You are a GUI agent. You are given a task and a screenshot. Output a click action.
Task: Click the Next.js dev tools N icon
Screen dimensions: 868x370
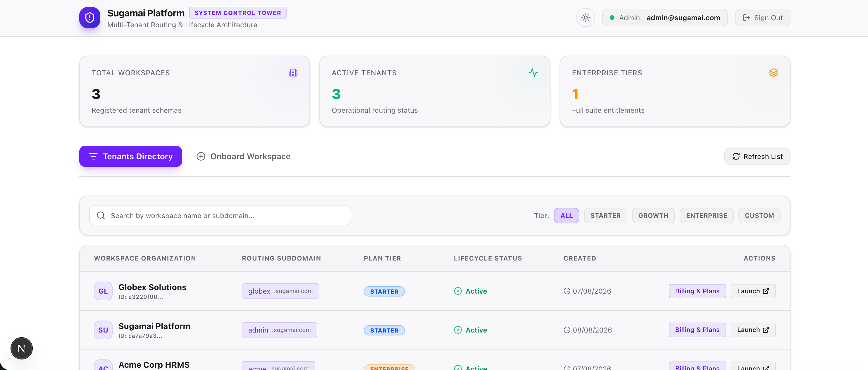coord(22,348)
